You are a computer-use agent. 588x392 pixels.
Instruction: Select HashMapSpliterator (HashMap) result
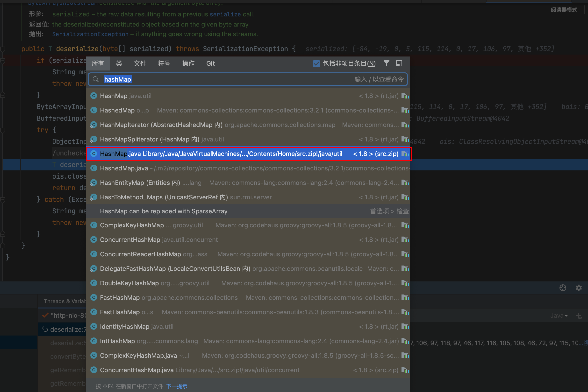pyautogui.click(x=248, y=139)
